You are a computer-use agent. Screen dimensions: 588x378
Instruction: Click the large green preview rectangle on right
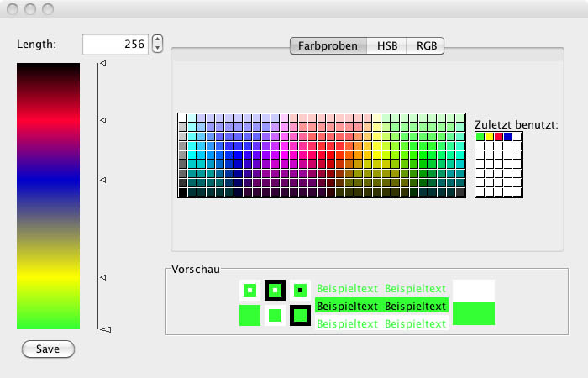pyautogui.click(x=474, y=314)
